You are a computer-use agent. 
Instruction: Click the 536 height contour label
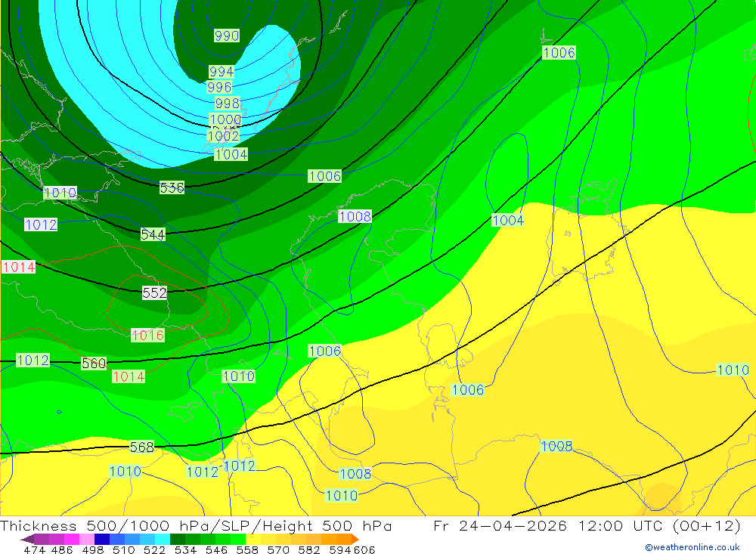pos(172,187)
